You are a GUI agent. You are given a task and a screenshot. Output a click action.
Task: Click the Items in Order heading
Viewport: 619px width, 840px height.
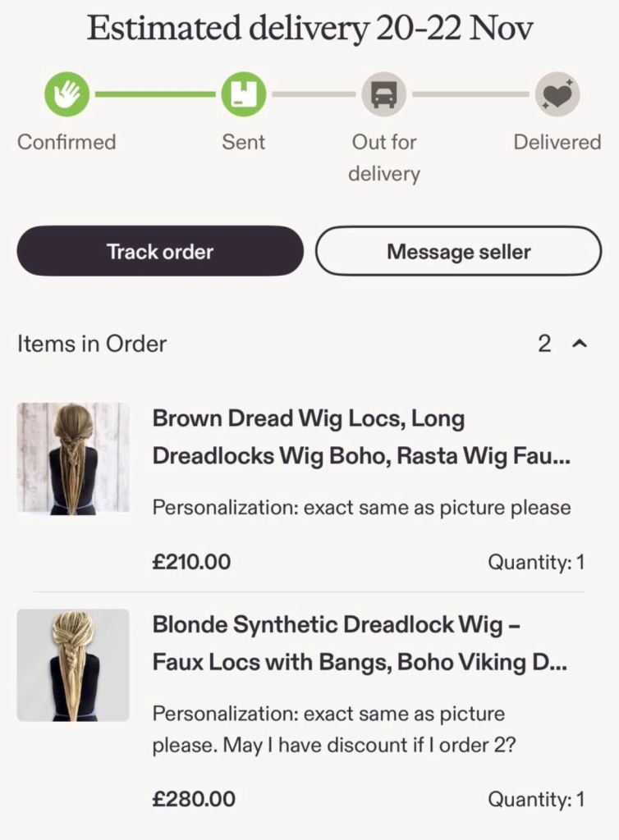(92, 344)
